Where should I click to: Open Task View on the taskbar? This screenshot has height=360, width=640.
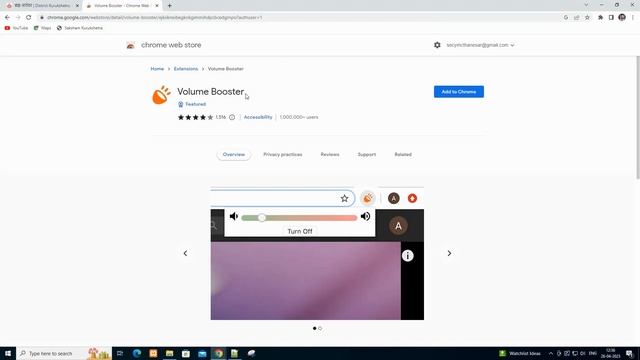(120, 353)
